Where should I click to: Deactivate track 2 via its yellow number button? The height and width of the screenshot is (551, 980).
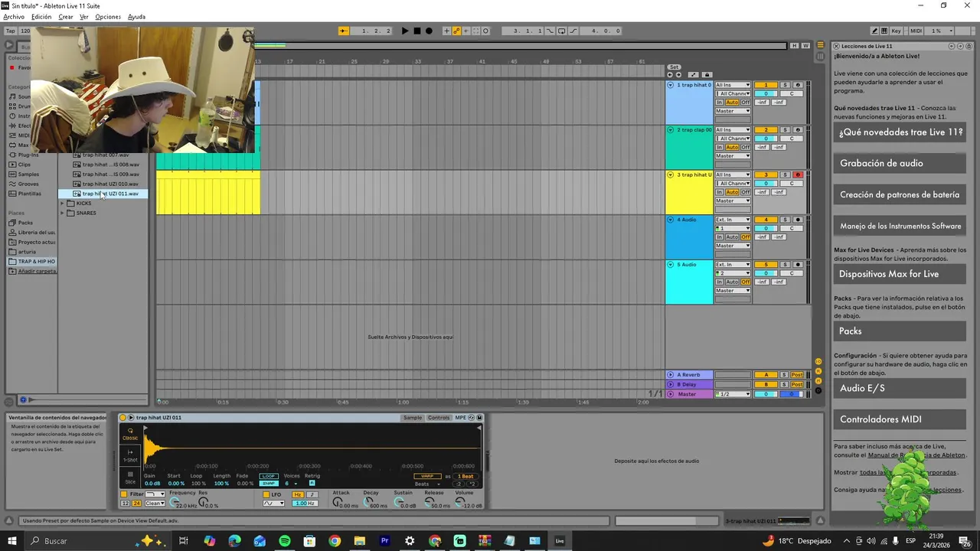(x=766, y=130)
